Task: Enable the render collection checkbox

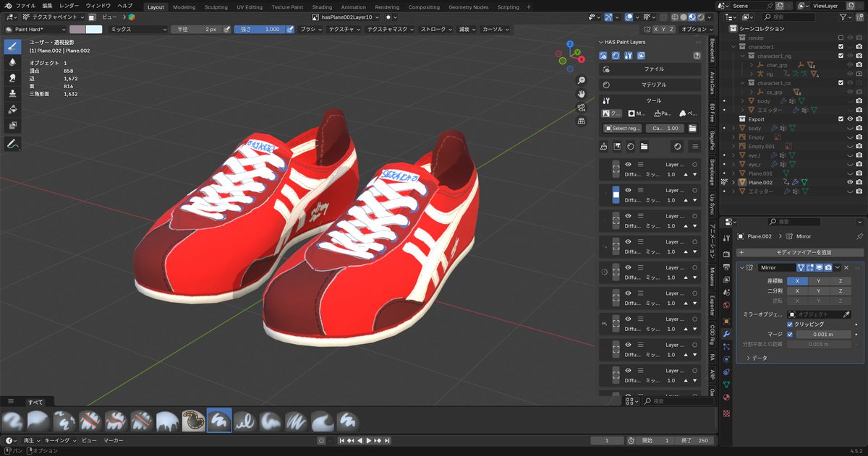Action: pos(841,38)
